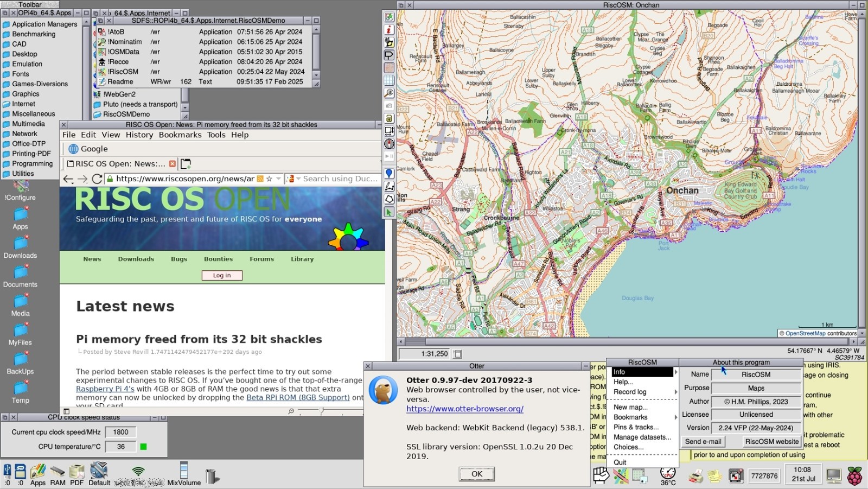This screenshot has width=868, height=489.
Task: Click the Raspberry Pi icon on icon bar
Action: click(854, 476)
